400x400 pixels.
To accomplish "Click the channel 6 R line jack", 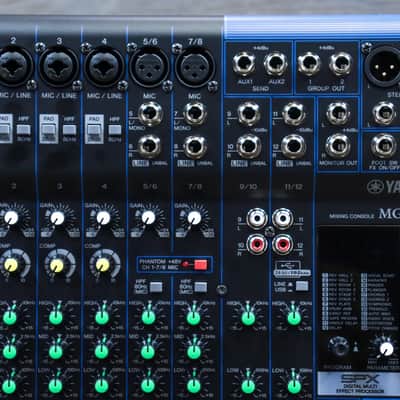I will pyautogui.click(x=150, y=146).
